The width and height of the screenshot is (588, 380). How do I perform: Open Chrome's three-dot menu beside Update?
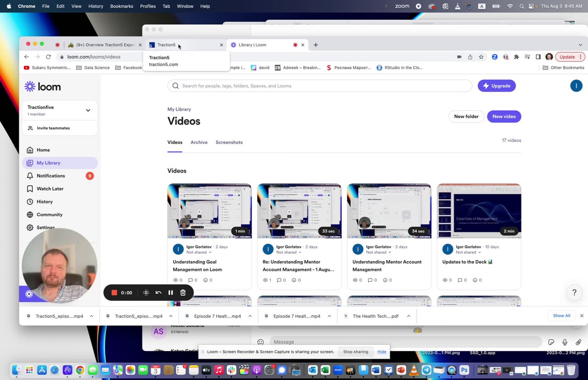(581, 57)
